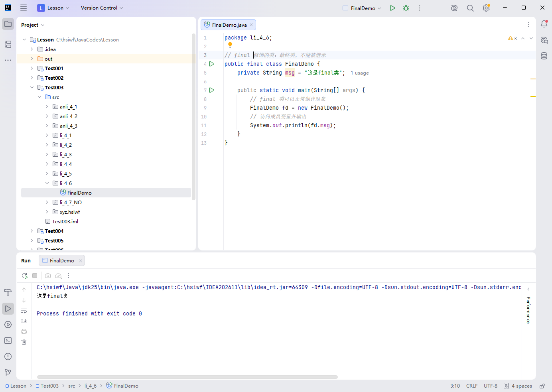Change CRLF line separator in status bar
The image size is (552, 392).
point(472,386)
